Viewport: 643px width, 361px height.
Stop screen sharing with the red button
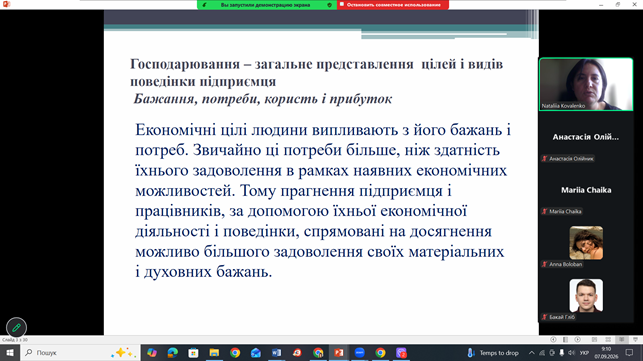393,5
